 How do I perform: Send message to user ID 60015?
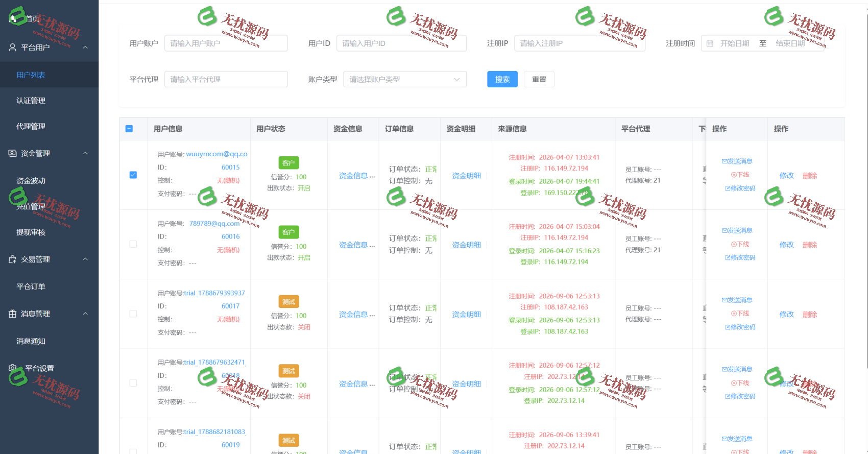pos(737,161)
